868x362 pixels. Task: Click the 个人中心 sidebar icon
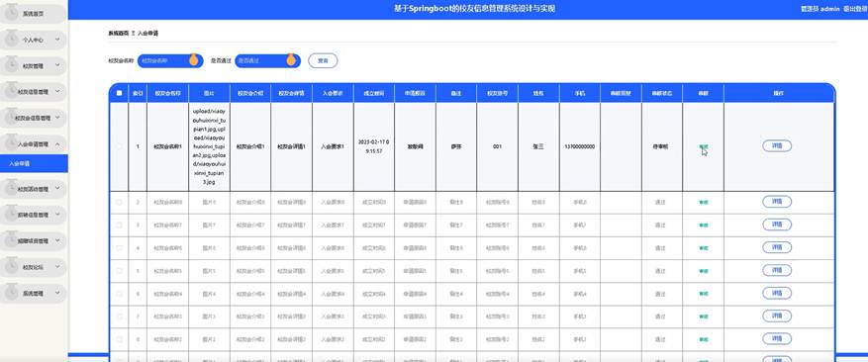pos(11,40)
